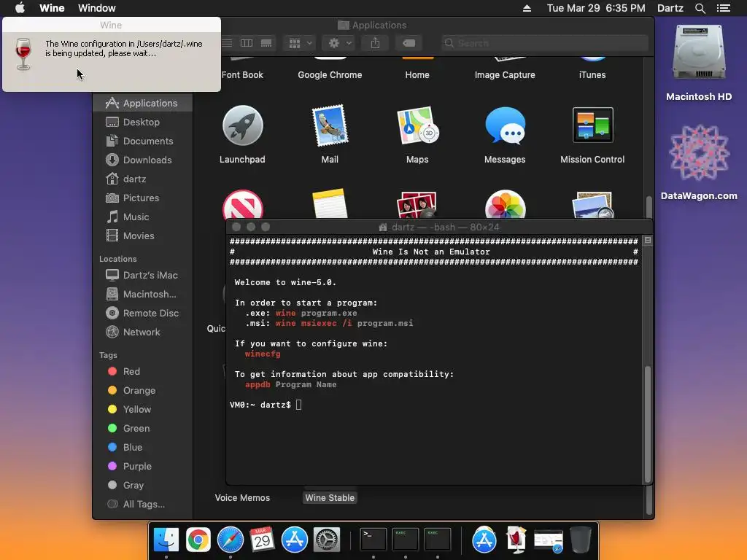Select the Voice Memos app label
This screenshot has height=560, width=747.
(242, 497)
